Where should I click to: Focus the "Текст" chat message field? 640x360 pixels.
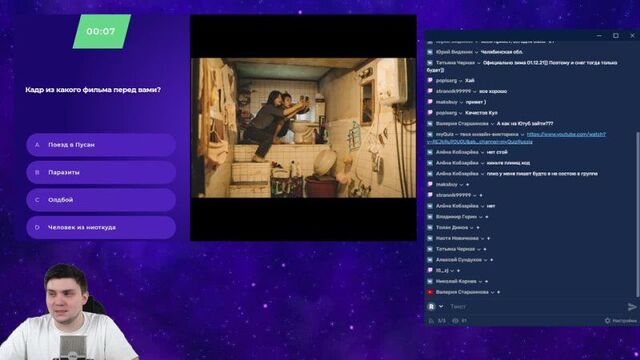click(x=535, y=306)
